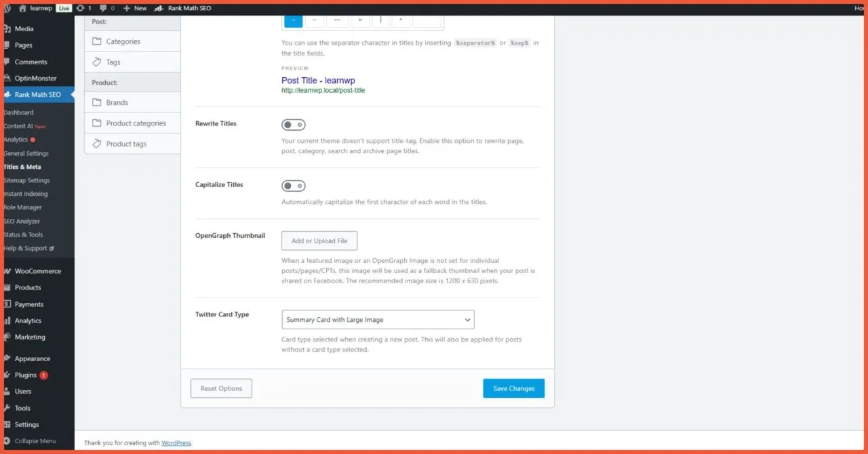Select the highlighted dash separator option
868x454 pixels.
(293, 20)
